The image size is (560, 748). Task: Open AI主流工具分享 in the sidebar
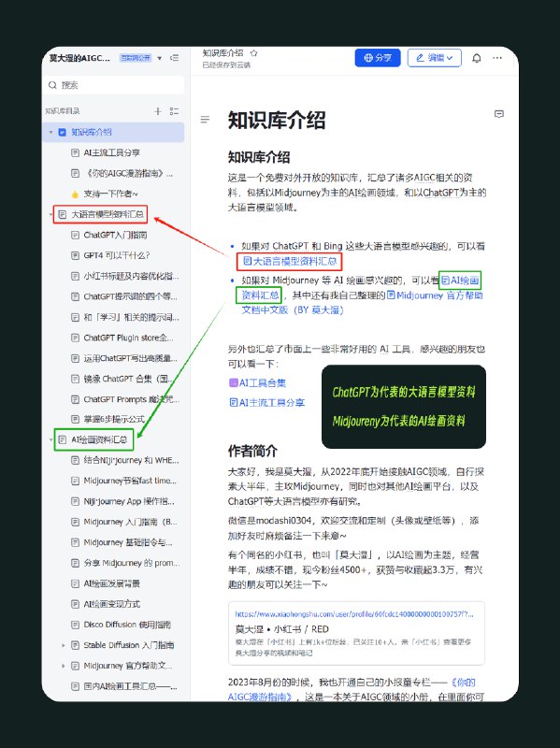[114, 152]
